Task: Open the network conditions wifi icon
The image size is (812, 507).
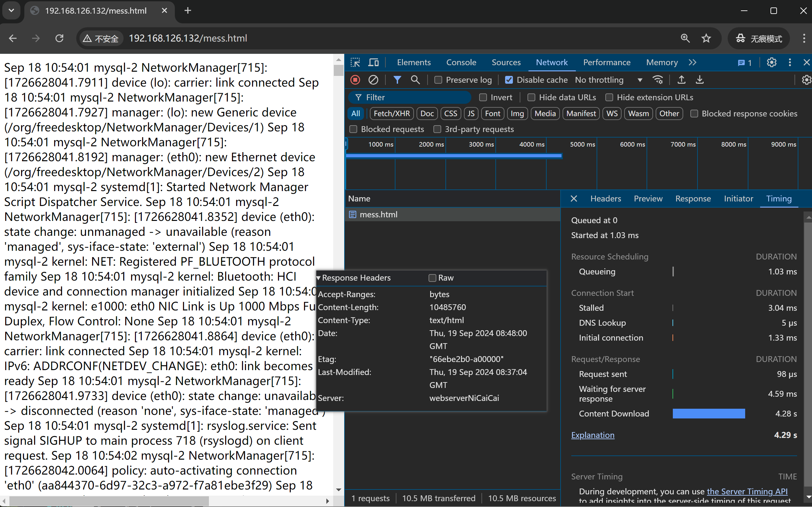Action: pos(658,80)
